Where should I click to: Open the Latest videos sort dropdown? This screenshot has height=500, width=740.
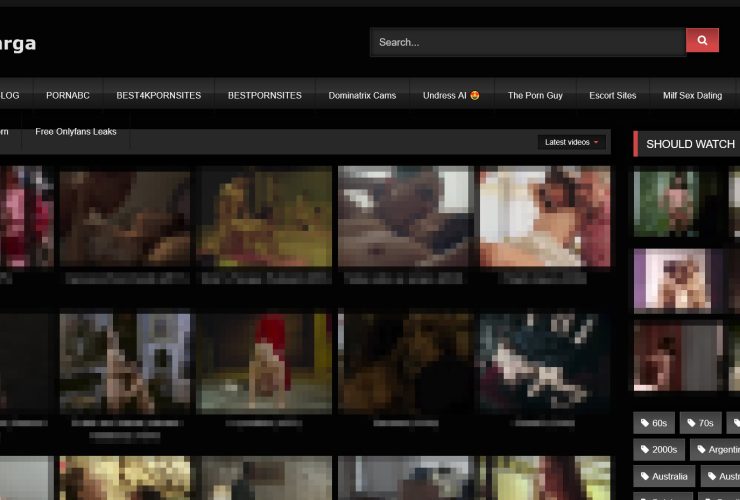(x=571, y=142)
